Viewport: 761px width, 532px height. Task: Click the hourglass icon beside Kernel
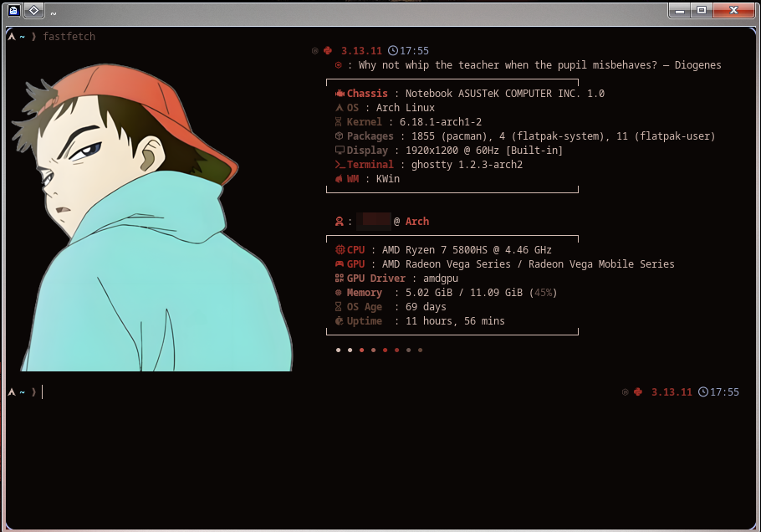pyautogui.click(x=339, y=122)
